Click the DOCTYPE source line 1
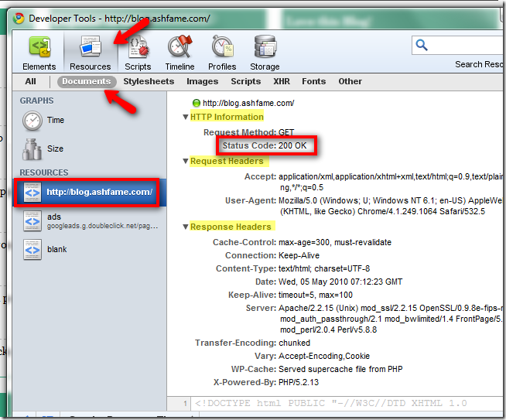The height and width of the screenshot is (420, 506). pos(331,404)
